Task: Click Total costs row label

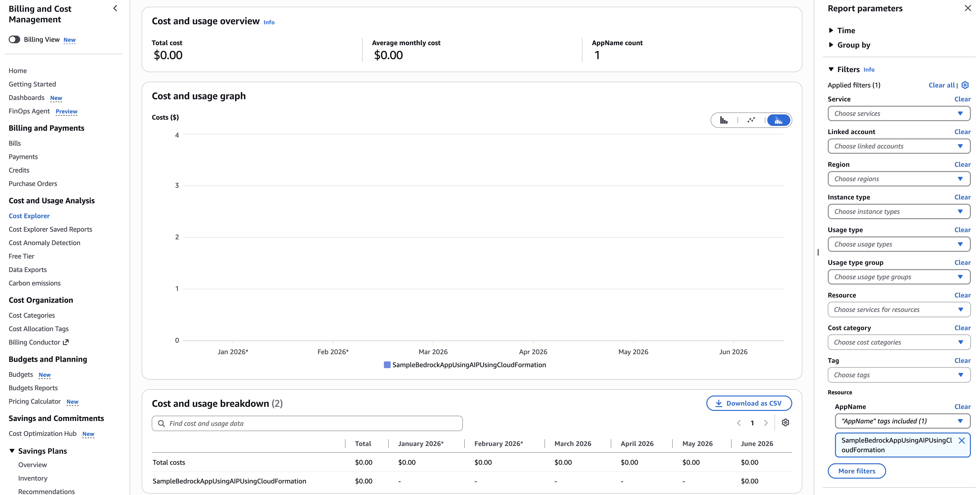Action: 169,463
